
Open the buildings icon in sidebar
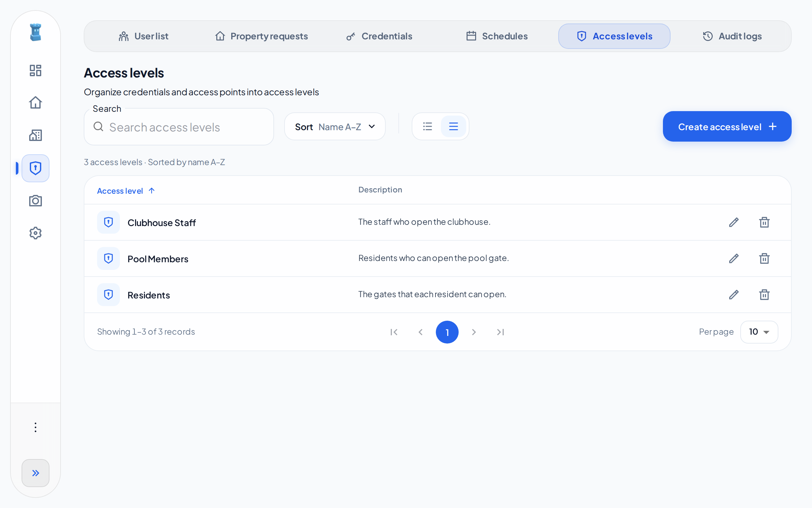tap(36, 135)
